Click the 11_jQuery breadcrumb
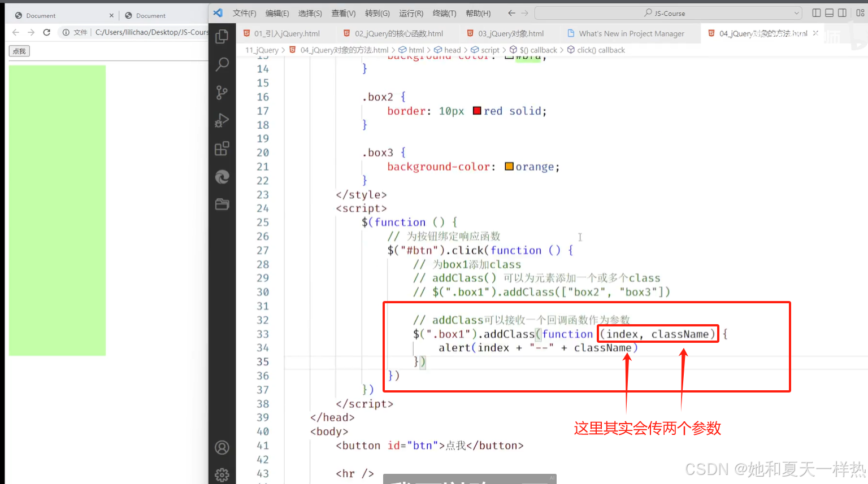868x484 pixels. (262, 50)
